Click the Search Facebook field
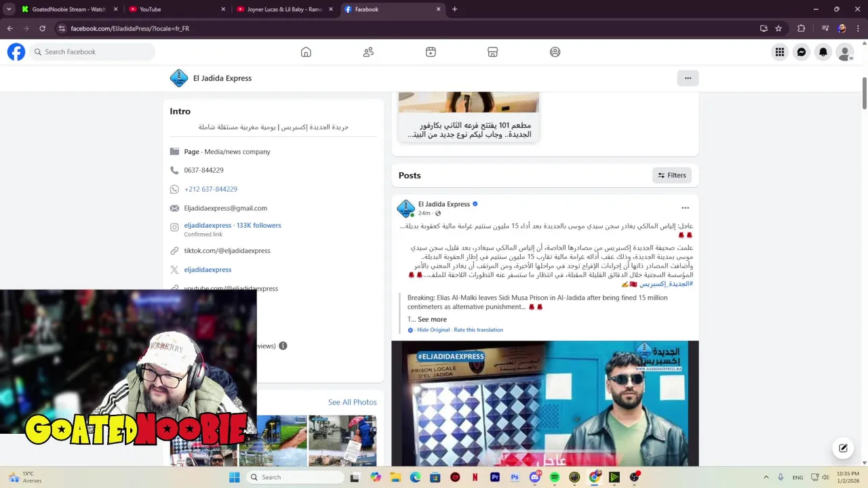The height and width of the screenshot is (488, 868). (x=92, y=52)
